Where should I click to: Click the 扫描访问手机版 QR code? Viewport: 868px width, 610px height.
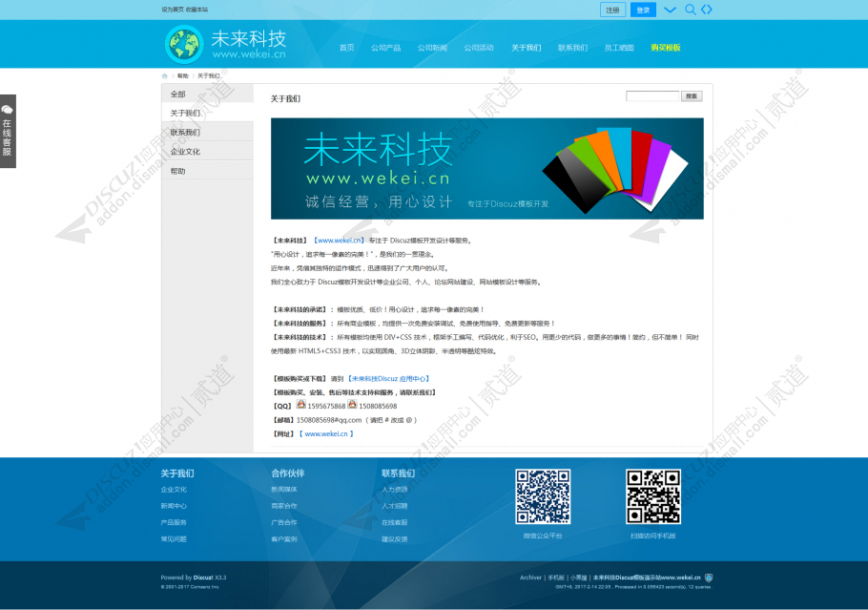click(x=653, y=496)
